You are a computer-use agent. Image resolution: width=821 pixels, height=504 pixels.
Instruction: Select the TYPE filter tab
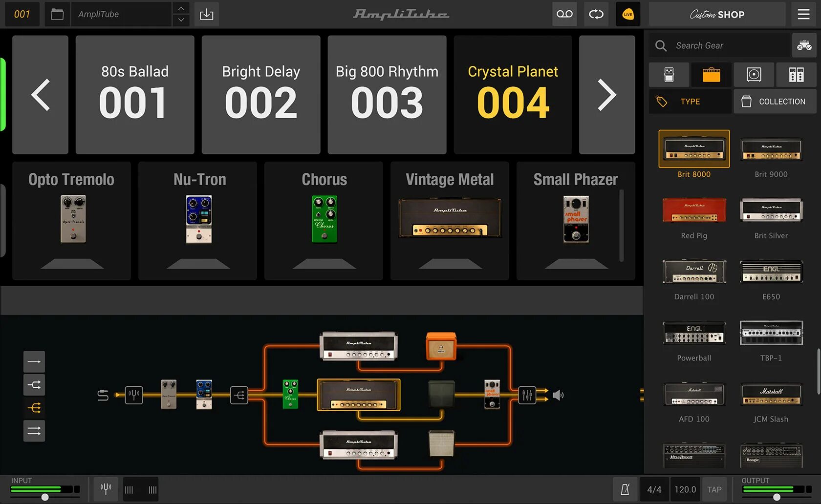tap(690, 102)
